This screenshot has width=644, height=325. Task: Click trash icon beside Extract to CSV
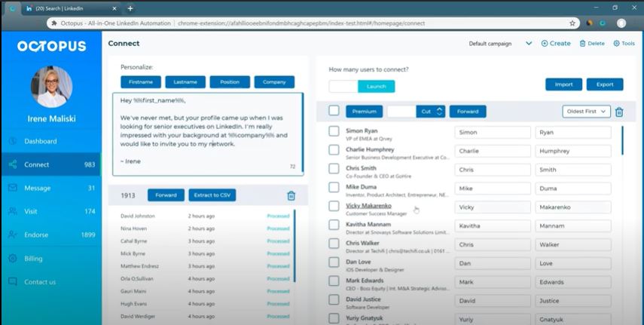tap(291, 195)
